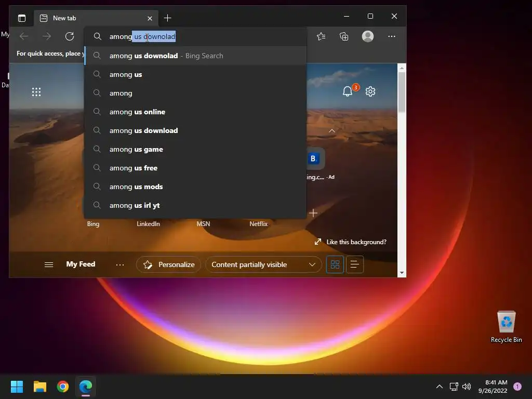The image size is (532, 399).
Task: Click the Personalize button
Action: 169,264
